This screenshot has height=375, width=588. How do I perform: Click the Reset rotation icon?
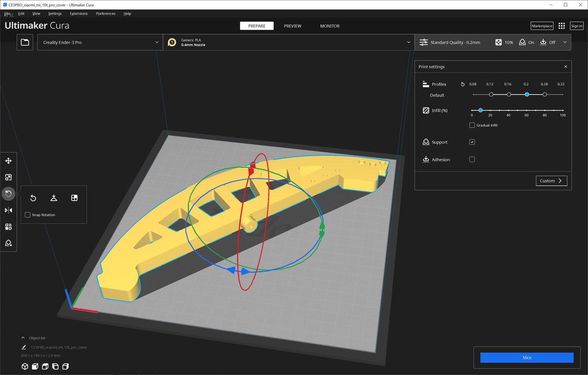[x=33, y=198]
